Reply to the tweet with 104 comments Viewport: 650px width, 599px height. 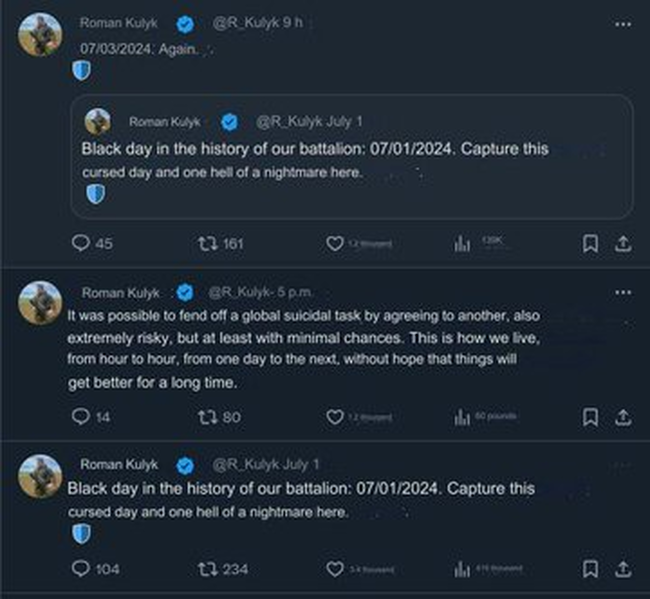[80, 569]
